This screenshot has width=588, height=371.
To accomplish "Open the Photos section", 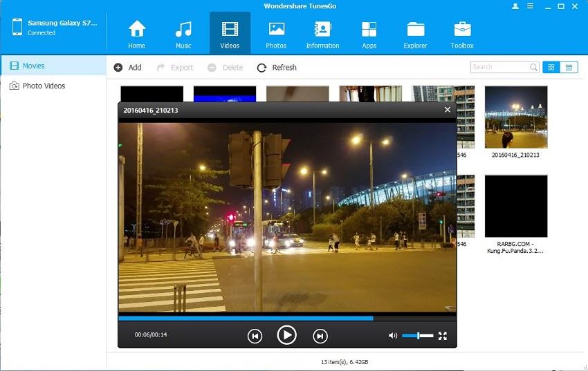I will pos(276,34).
